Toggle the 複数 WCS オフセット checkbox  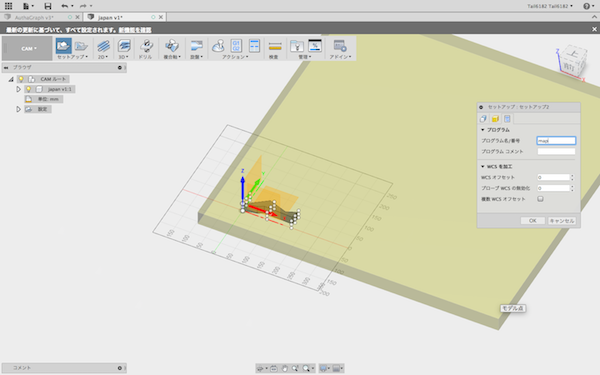tap(540, 199)
